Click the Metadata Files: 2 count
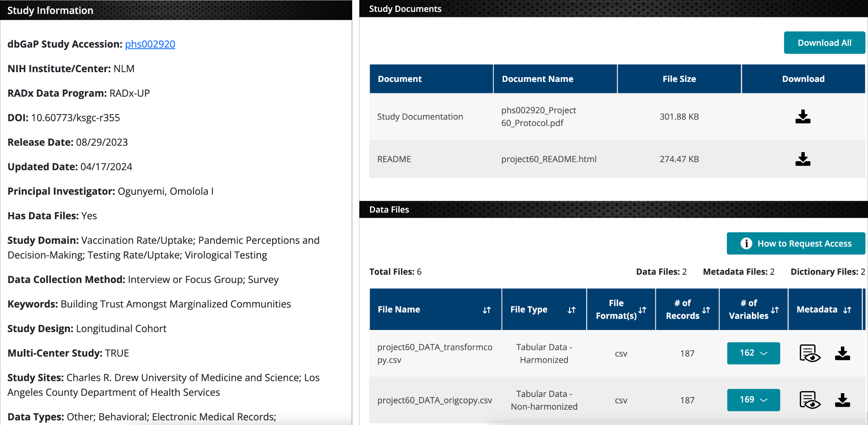Viewport: 868px width, 425px height. [x=739, y=272]
